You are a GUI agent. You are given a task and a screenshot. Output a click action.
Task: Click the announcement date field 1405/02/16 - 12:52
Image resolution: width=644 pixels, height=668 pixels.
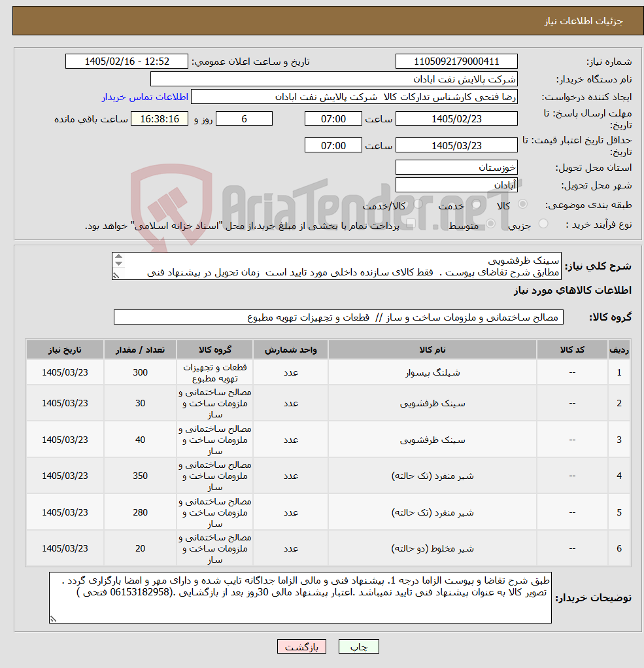coord(126,62)
